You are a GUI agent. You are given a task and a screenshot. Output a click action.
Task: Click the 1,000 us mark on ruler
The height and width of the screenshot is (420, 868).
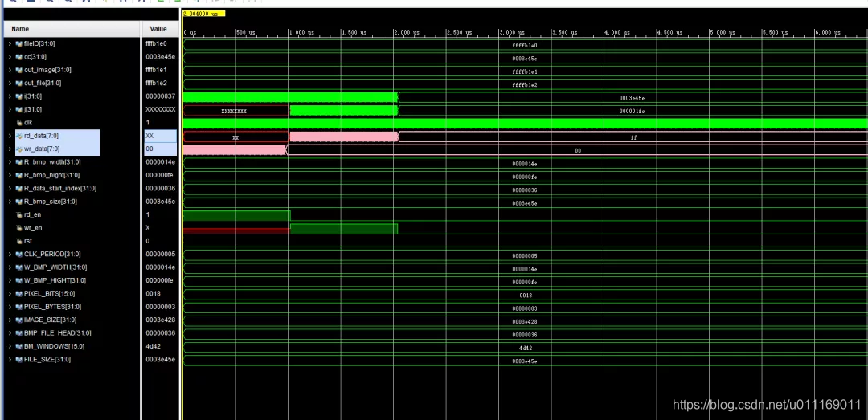[301, 33]
